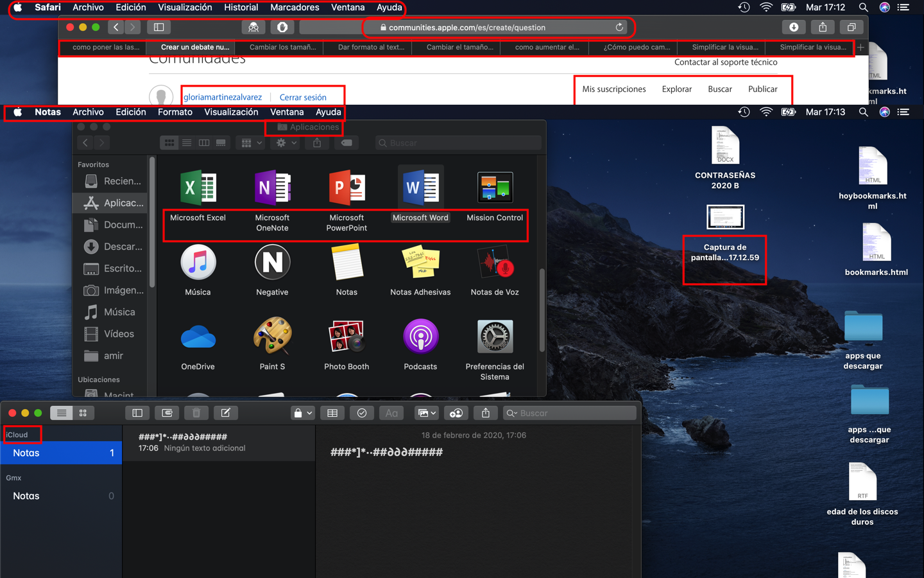
Task: Click the Finder applications list scrollbar
Action: click(x=542, y=310)
